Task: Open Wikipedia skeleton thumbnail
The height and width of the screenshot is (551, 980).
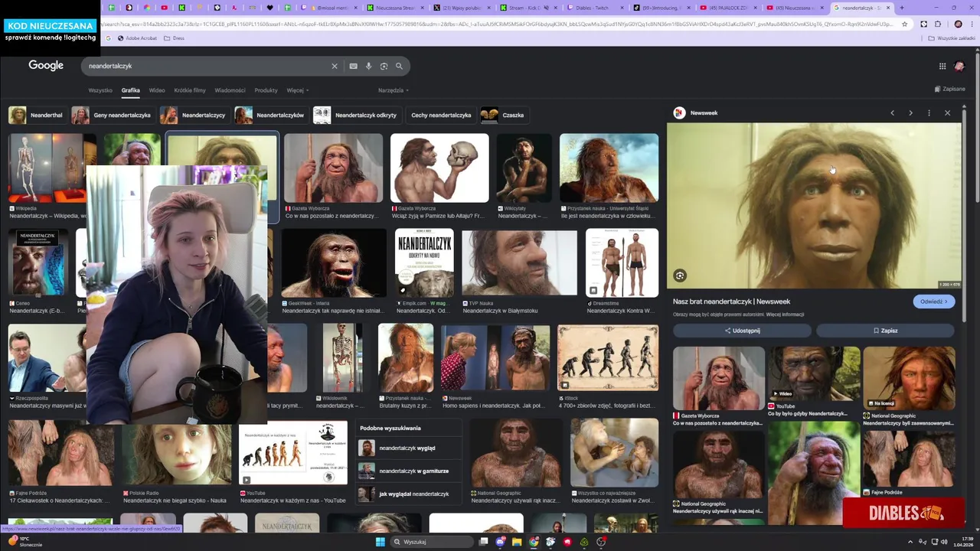Action: coord(52,168)
